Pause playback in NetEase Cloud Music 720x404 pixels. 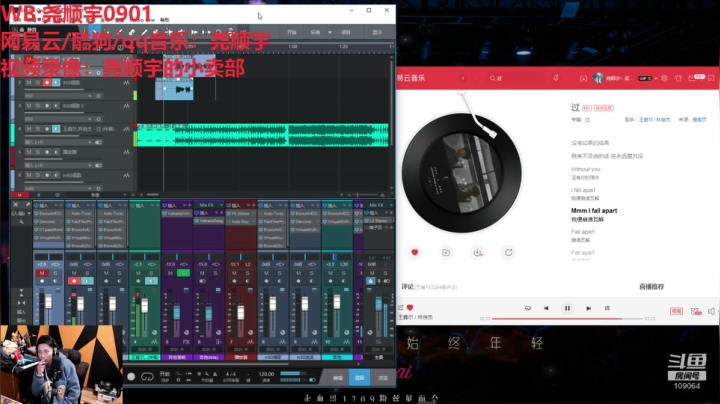567,309
